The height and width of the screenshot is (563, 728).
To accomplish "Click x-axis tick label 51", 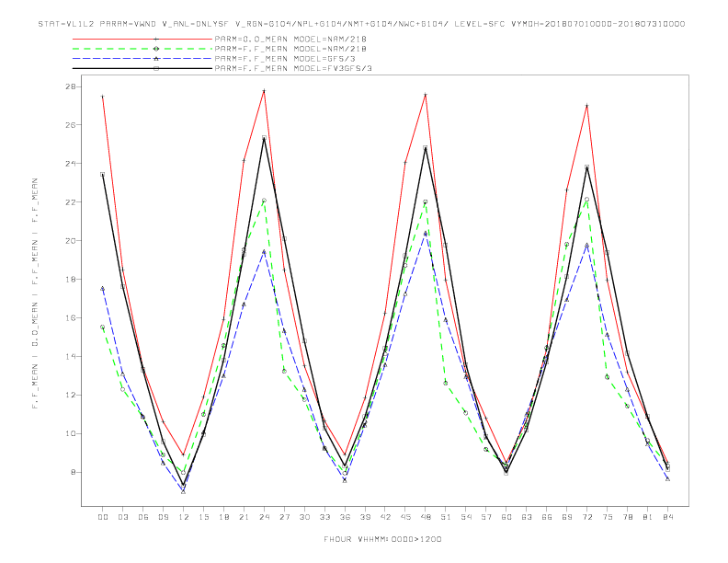I will [446, 517].
